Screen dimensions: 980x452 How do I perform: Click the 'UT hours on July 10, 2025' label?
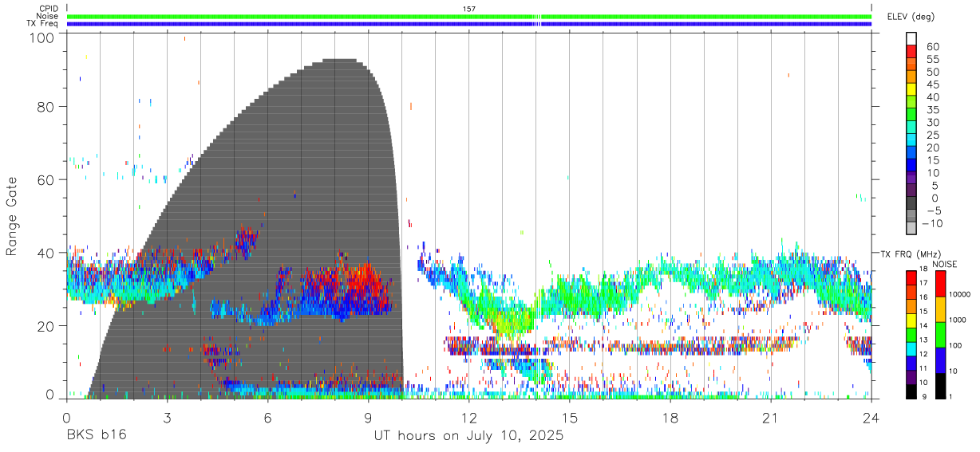tap(469, 435)
